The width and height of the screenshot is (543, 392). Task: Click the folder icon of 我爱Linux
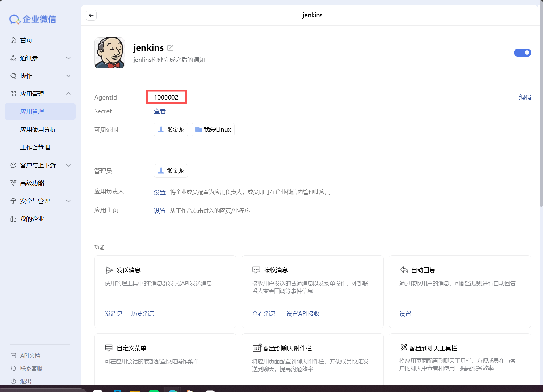199,130
